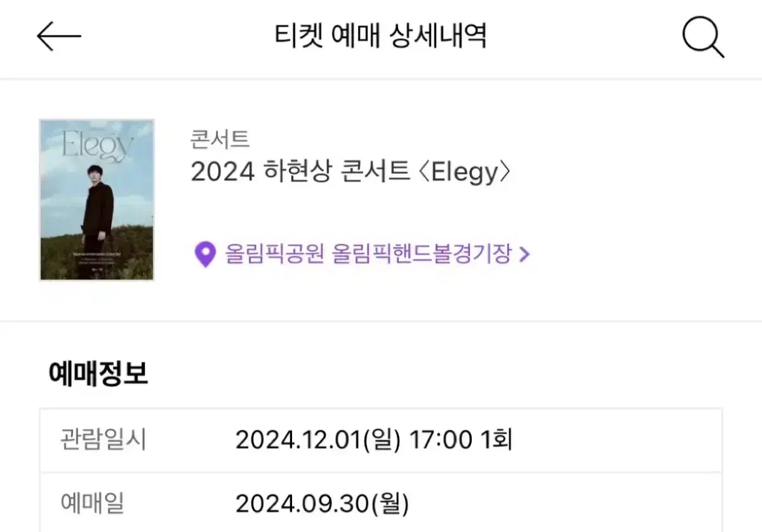Open search with the magnifier icon
The height and width of the screenshot is (532, 762).
[703, 37]
